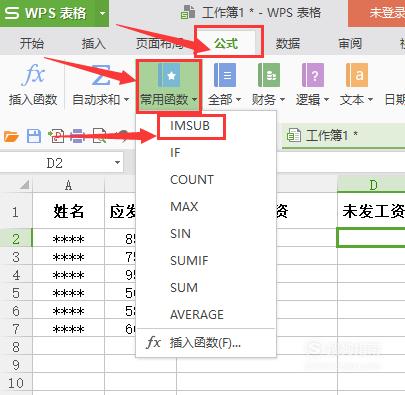405x395 pixels.
Task: Click the 财务 functions book icon
Action: pos(269,75)
